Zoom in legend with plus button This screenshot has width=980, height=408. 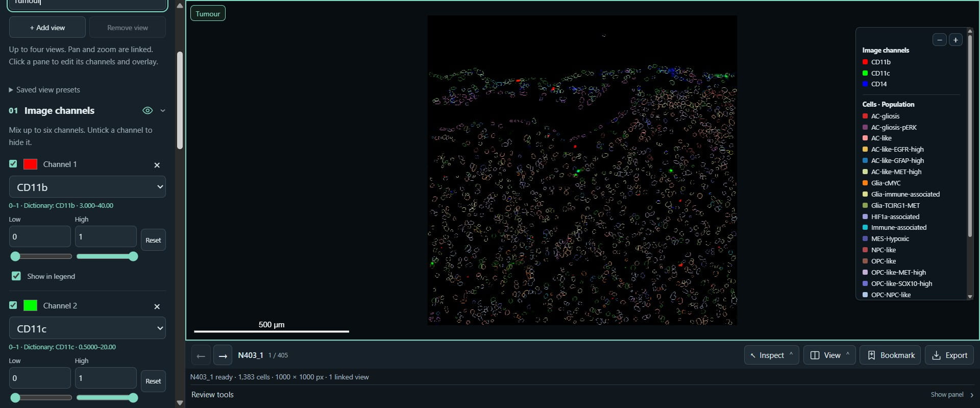[955, 40]
